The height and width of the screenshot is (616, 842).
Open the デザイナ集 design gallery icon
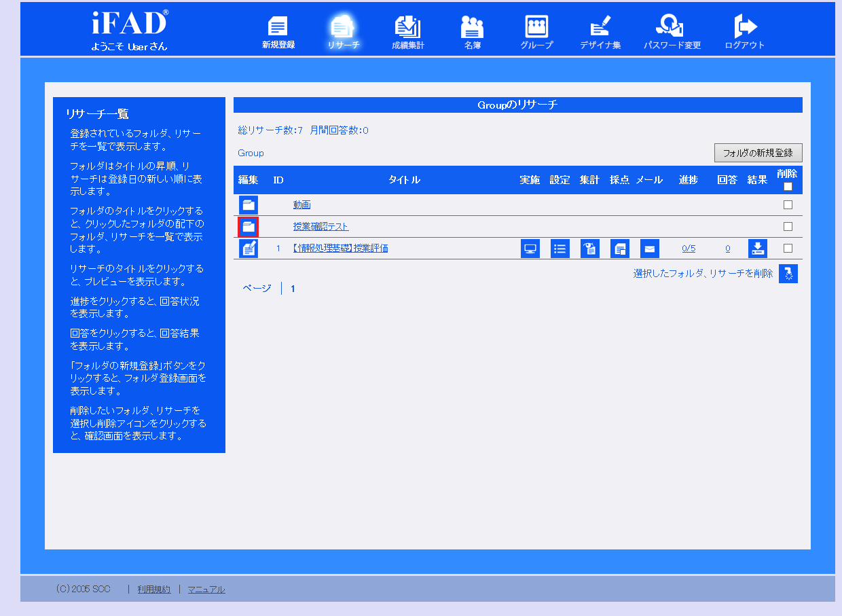(x=600, y=27)
